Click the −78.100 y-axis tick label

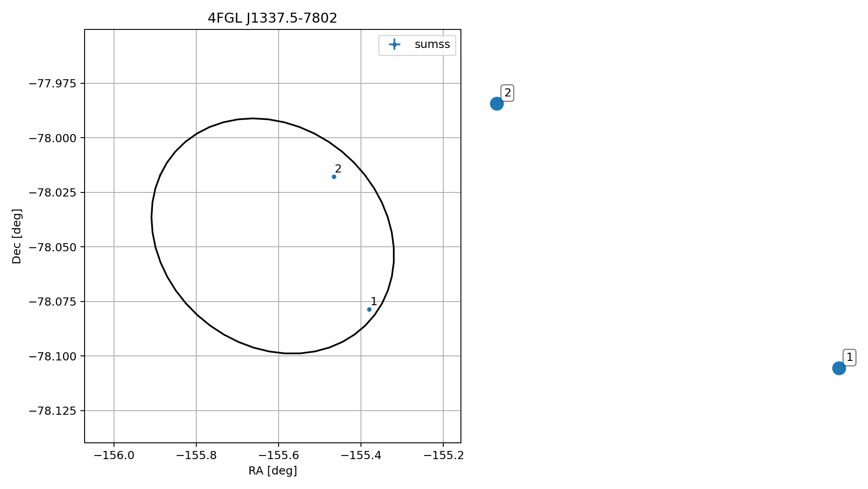coord(53,356)
